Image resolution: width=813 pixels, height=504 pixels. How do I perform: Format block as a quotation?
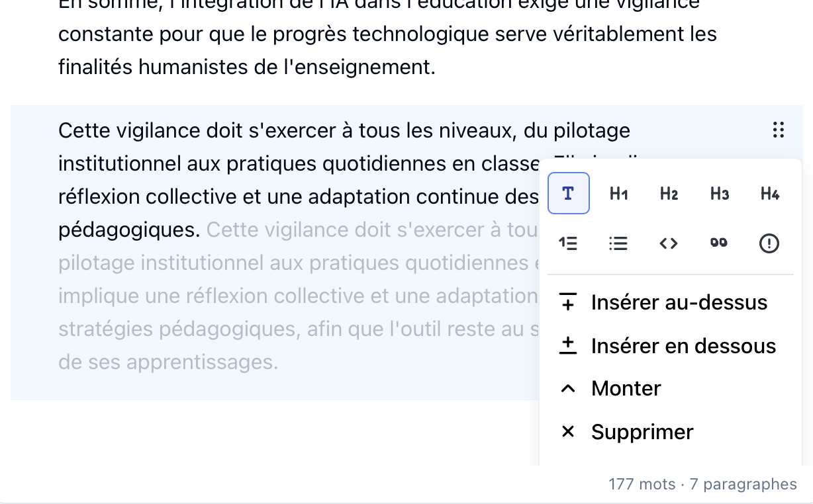719,243
